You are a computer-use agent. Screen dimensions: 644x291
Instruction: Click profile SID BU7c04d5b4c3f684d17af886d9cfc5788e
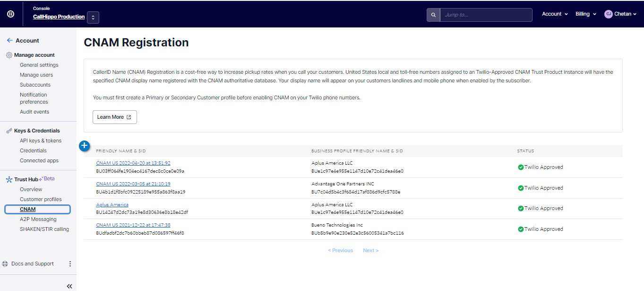coord(356,192)
